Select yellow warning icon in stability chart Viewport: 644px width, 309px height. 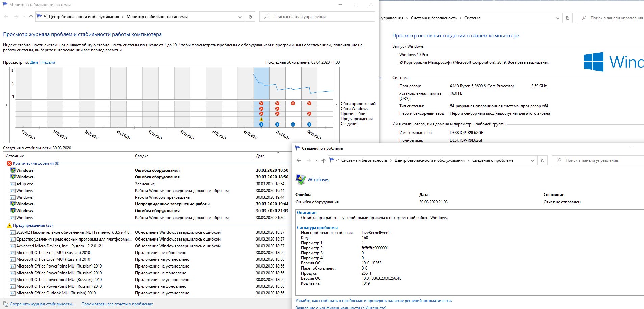(261, 119)
